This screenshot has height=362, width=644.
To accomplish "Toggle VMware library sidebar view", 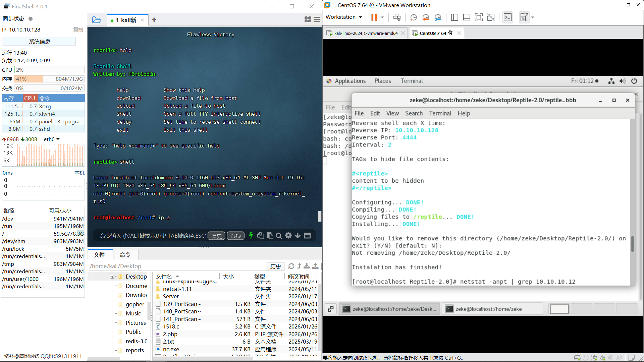I will (454, 17).
